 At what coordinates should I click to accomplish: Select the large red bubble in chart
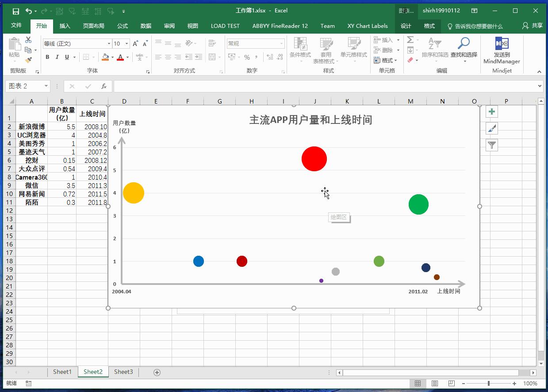pos(314,159)
